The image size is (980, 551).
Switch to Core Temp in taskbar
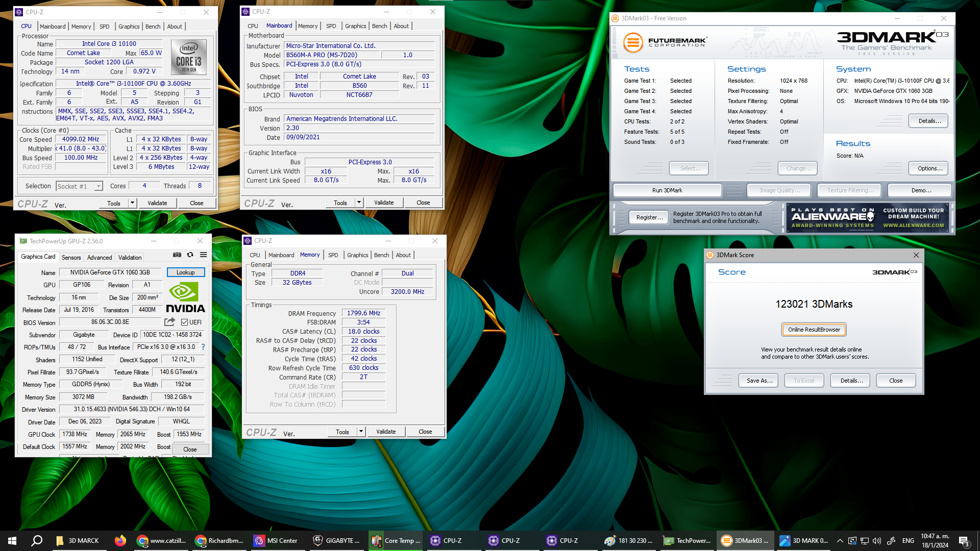click(397, 541)
